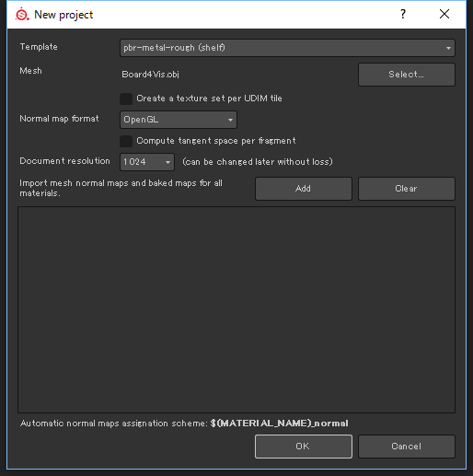Confirm with the OK button

304,447
